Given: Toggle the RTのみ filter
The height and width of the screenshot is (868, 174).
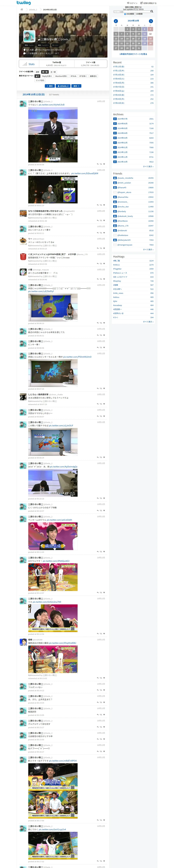Looking at the screenshot, I should tap(73, 76).
